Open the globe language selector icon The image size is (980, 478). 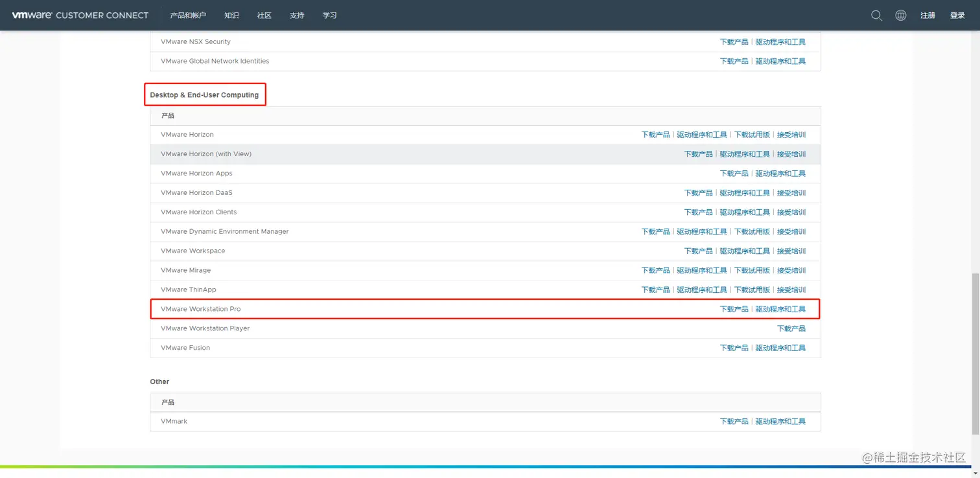901,16
